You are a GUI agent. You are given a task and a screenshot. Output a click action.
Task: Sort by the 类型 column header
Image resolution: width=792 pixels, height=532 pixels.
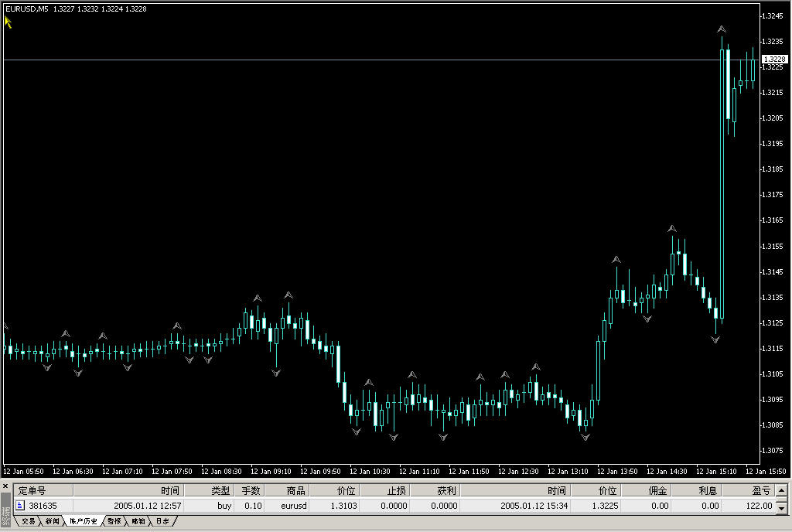tap(209, 490)
